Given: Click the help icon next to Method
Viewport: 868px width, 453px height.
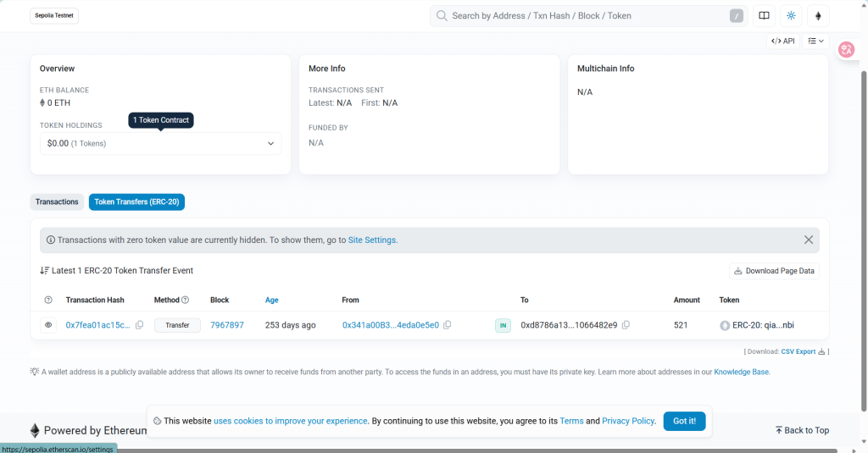Looking at the screenshot, I should [x=185, y=300].
